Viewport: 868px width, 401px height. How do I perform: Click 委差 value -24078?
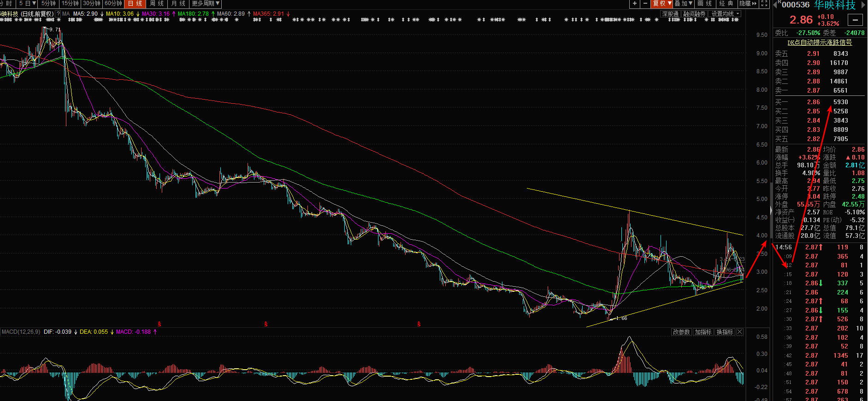(855, 33)
